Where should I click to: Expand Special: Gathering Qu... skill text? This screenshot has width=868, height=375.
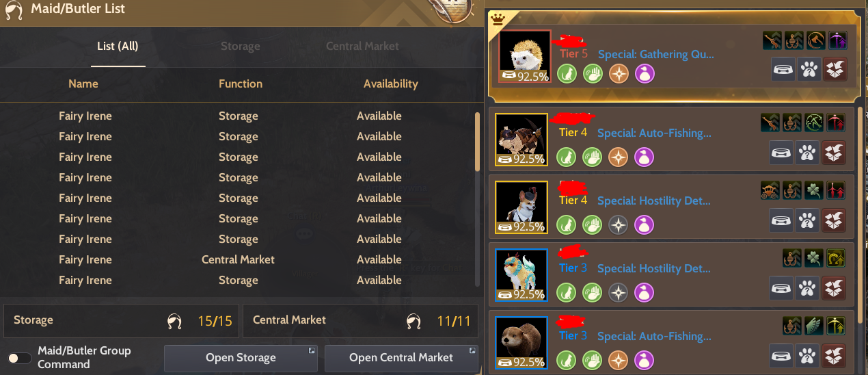coord(656,54)
